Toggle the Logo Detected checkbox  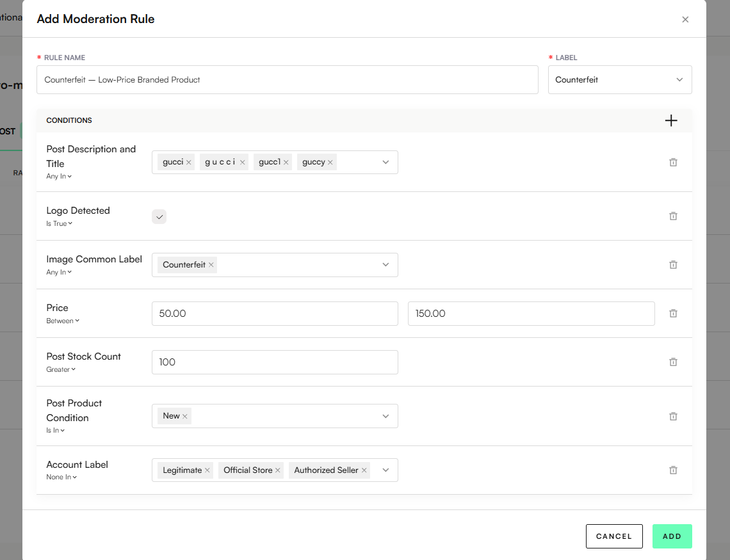(159, 217)
